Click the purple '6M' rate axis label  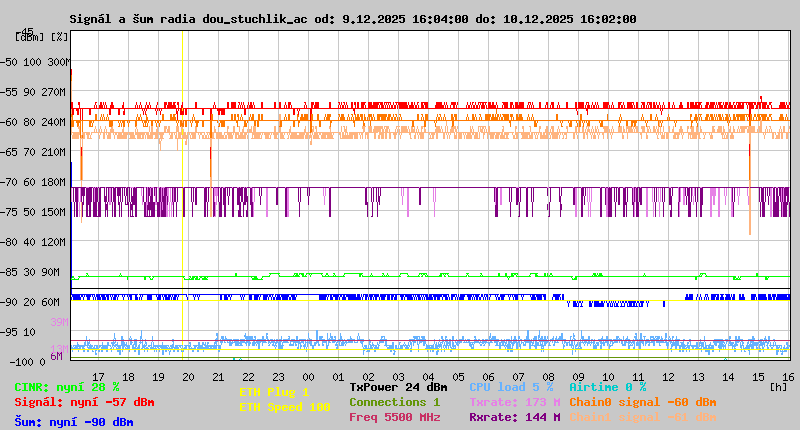pyautogui.click(x=56, y=356)
